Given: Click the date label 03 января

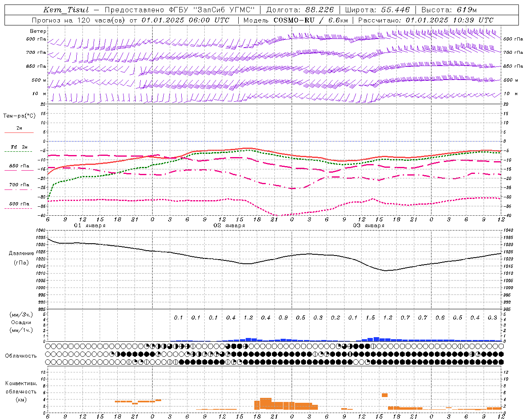Looking at the screenshot, I should pos(368,226).
